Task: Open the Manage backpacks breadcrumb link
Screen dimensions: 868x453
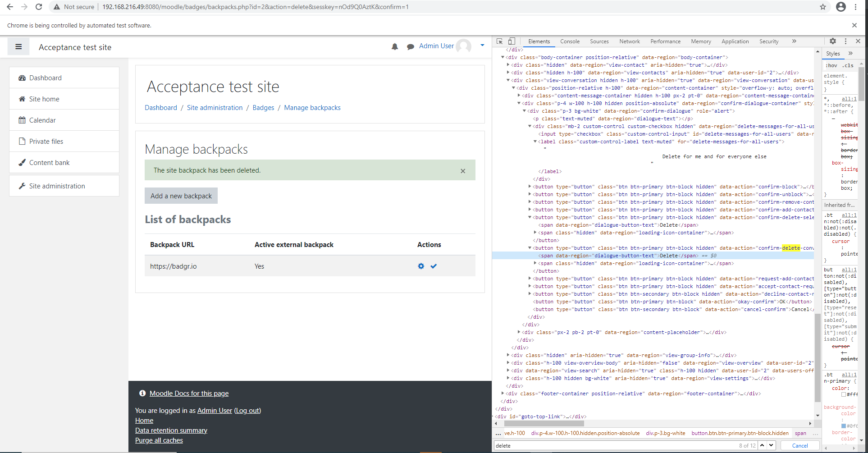Action: (312, 107)
